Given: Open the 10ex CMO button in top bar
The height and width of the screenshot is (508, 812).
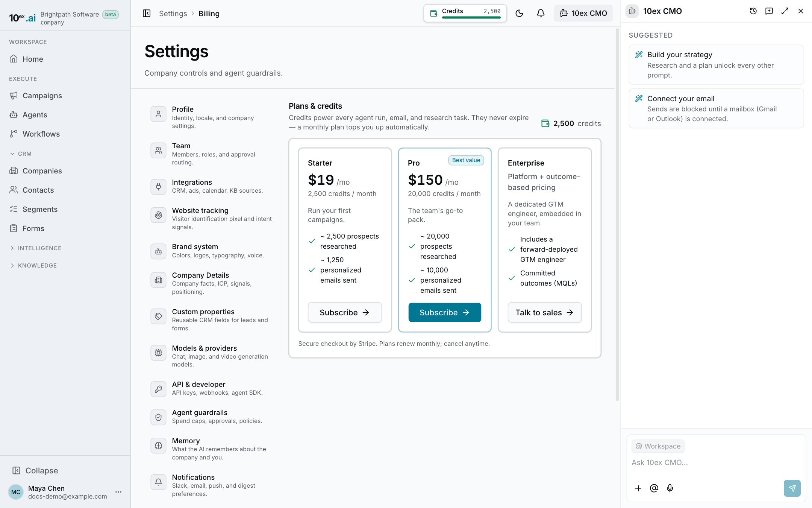Looking at the screenshot, I should click(x=583, y=14).
